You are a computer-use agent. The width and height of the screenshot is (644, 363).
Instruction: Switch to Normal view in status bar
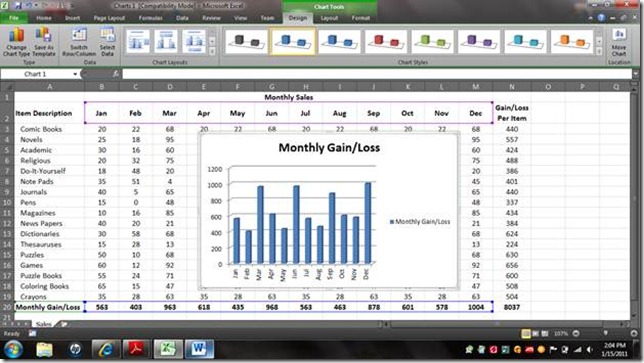pos(526,333)
